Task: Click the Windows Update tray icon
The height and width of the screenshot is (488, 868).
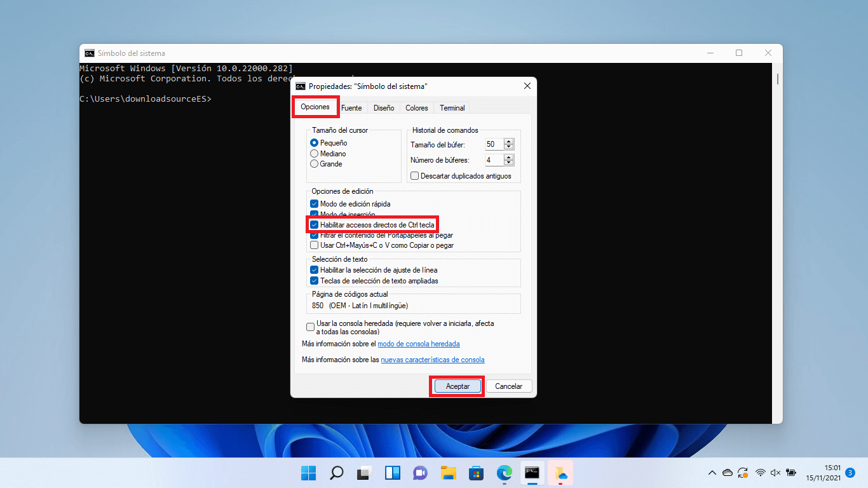Action: pos(743,473)
